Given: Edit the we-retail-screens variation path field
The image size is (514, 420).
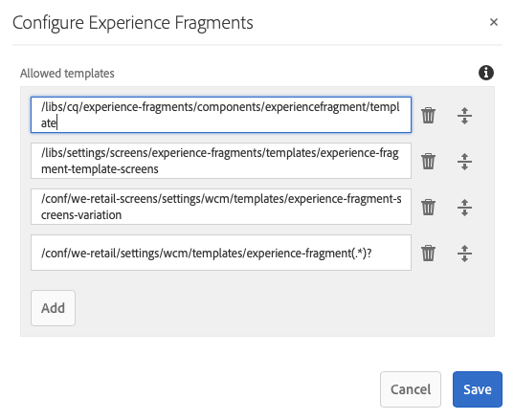Looking at the screenshot, I should [x=221, y=207].
